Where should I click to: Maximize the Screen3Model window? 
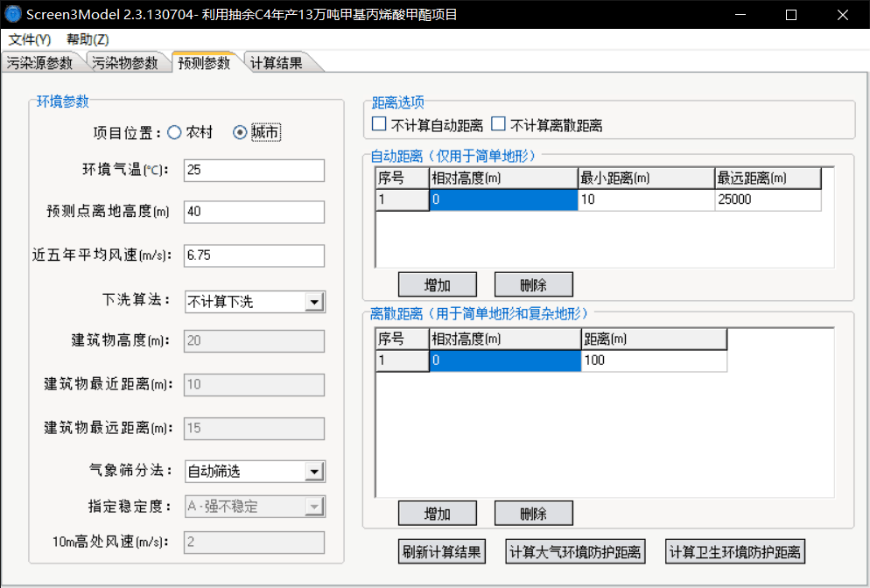click(x=791, y=14)
